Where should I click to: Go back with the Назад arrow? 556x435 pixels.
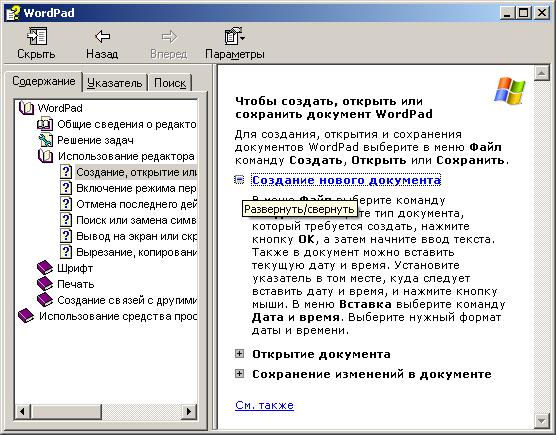tap(102, 36)
